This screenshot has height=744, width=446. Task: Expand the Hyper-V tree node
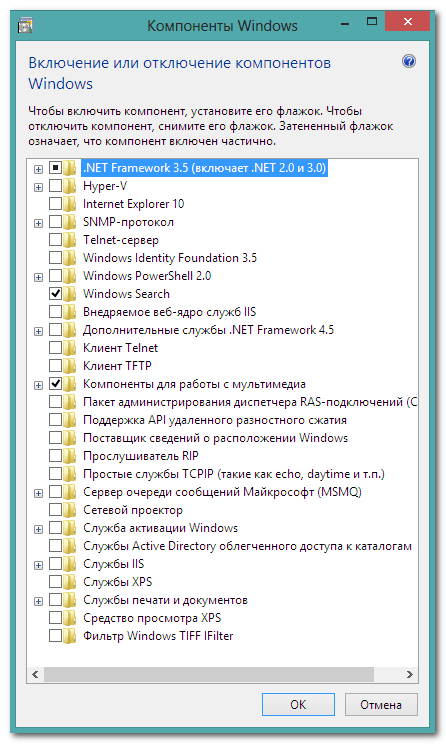[x=38, y=187]
